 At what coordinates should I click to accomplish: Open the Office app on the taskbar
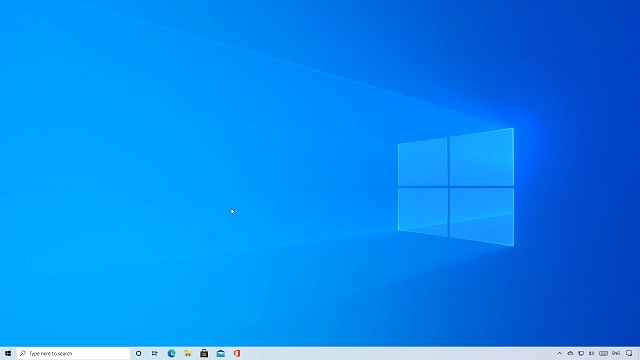coord(237,353)
